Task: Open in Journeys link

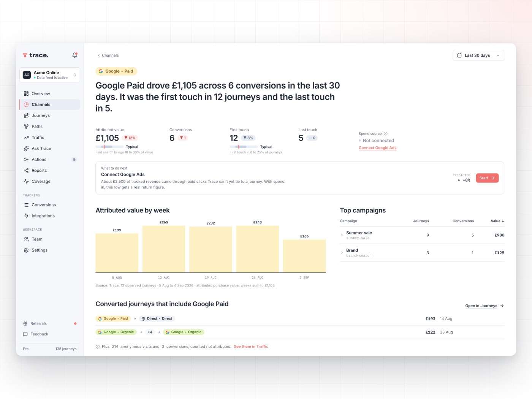Action: pos(484,306)
